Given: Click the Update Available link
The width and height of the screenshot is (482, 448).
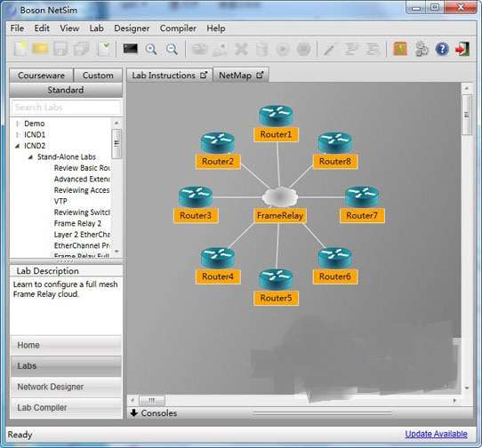Looking at the screenshot, I should 436,434.
